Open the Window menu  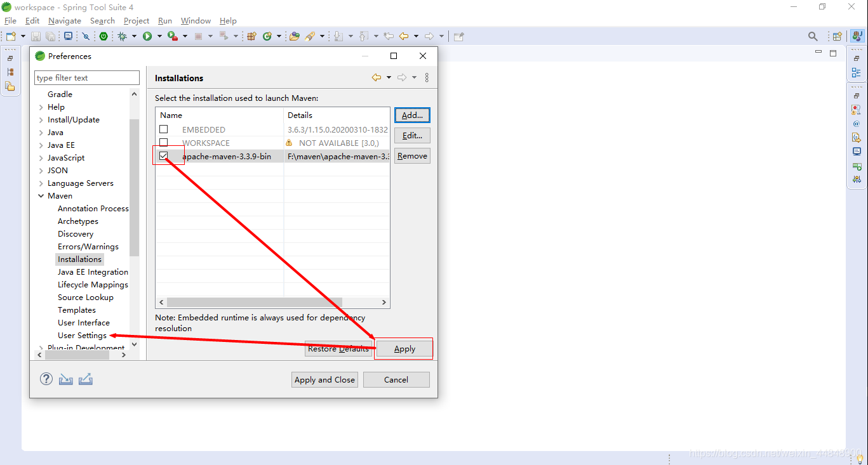pyautogui.click(x=196, y=21)
